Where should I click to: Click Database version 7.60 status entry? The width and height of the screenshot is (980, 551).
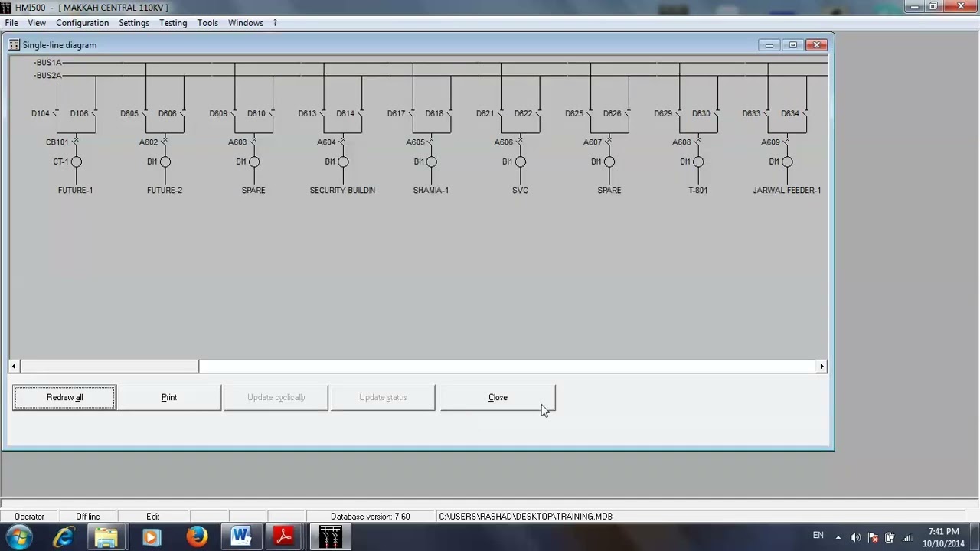pyautogui.click(x=370, y=517)
